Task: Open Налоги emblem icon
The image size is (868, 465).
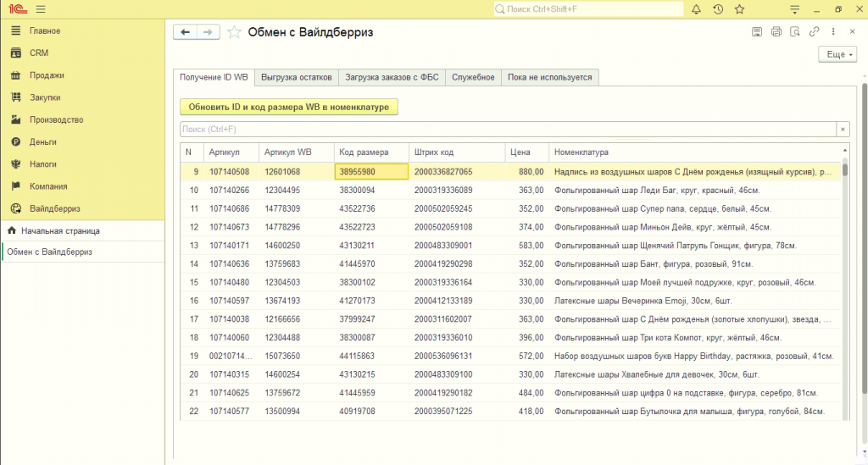Action: [x=15, y=164]
